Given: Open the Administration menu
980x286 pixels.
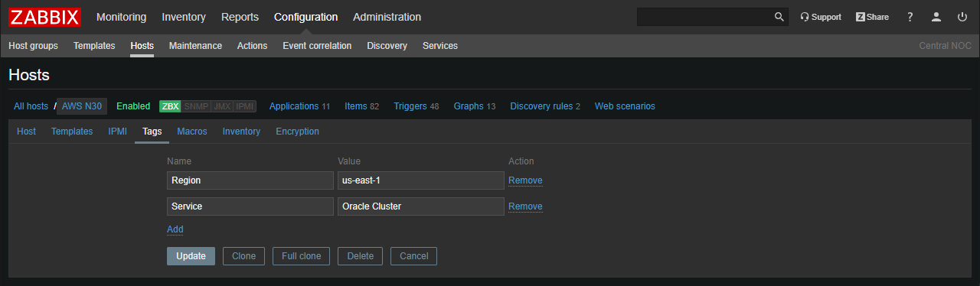Looking at the screenshot, I should [x=387, y=17].
